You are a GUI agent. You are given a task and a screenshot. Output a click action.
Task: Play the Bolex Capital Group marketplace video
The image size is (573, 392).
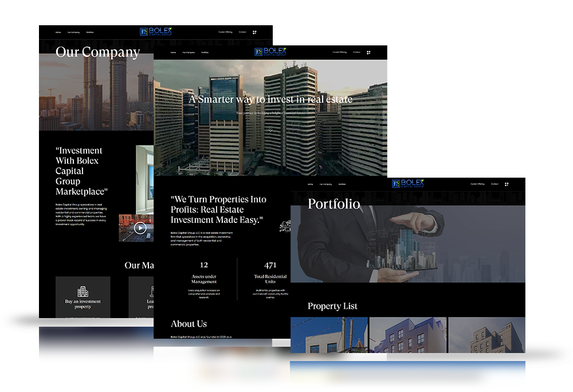[139, 228]
